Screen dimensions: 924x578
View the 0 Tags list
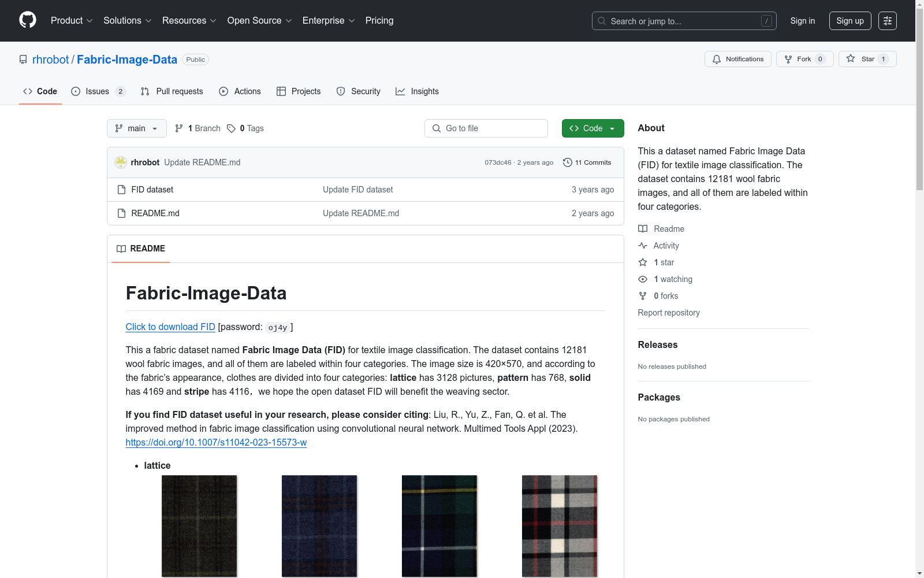(x=245, y=128)
